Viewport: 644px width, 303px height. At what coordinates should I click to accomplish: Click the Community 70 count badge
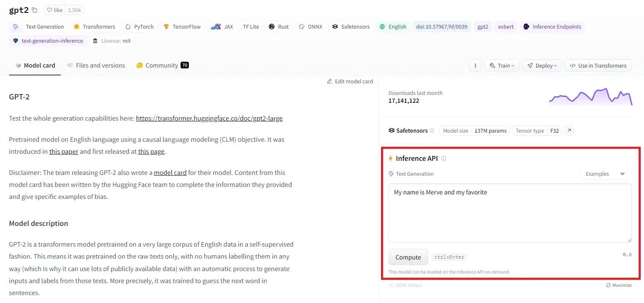pos(185,65)
